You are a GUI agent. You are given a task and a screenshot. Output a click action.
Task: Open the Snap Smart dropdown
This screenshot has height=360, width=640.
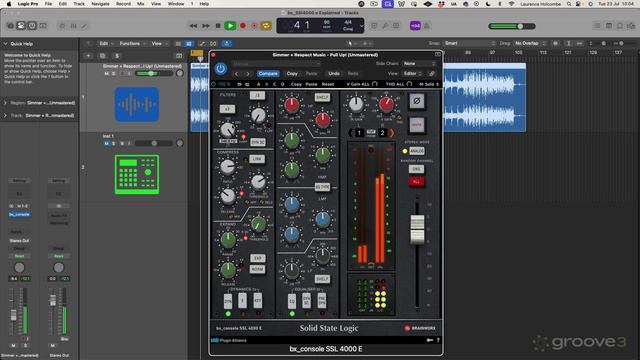click(469, 43)
